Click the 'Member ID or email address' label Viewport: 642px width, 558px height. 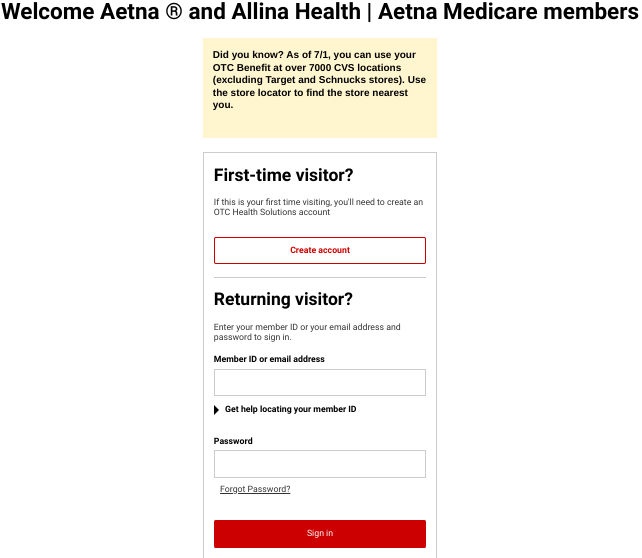click(x=269, y=359)
